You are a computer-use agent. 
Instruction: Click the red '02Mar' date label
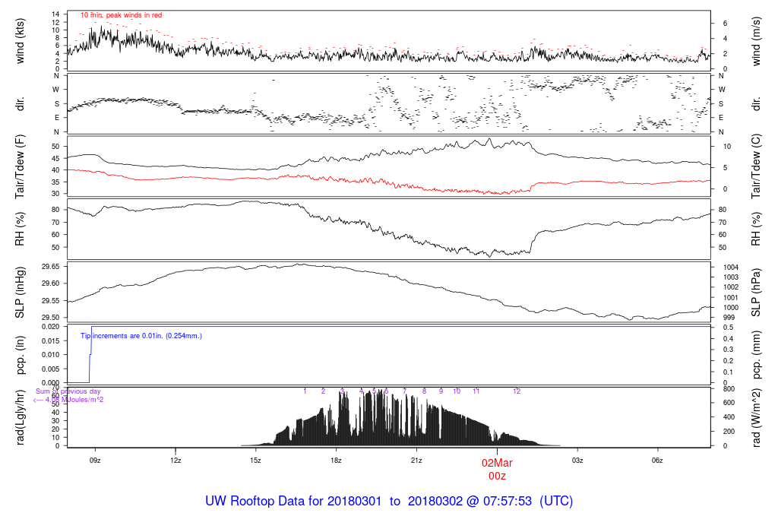[497, 463]
